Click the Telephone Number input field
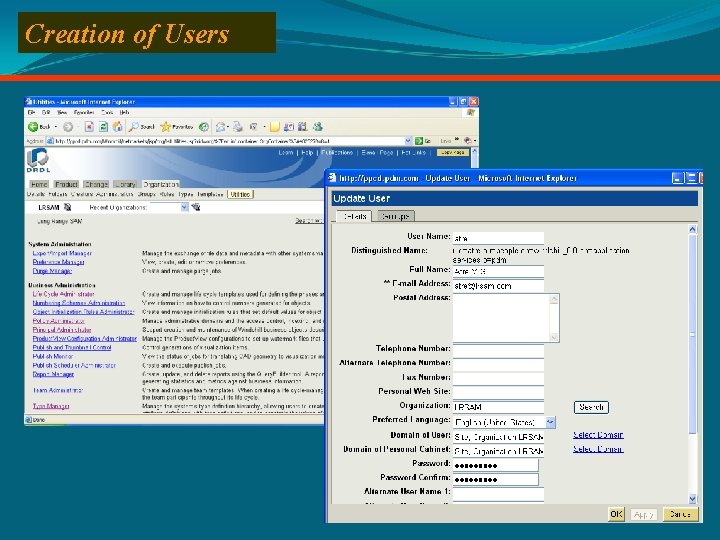This screenshot has height=540, width=720. (498, 350)
